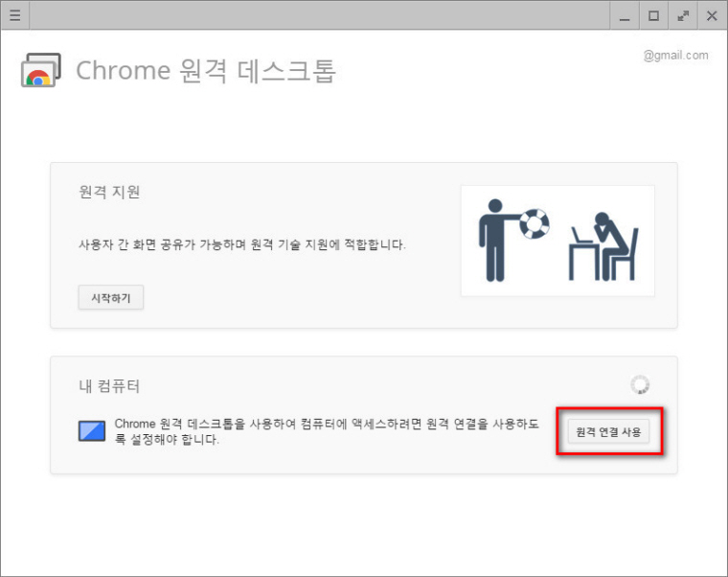Image resolution: width=728 pixels, height=577 pixels.
Task: Toggle fullscreen with the diagonal arrows icon
Action: click(x=682, y=15)
